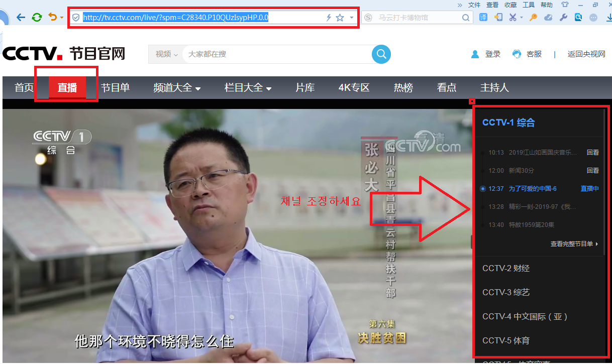This screenshot has height=364, width=612.
Task: Expand the 栏目大全 dropdown menu
Action: click(x=248, y=88)
